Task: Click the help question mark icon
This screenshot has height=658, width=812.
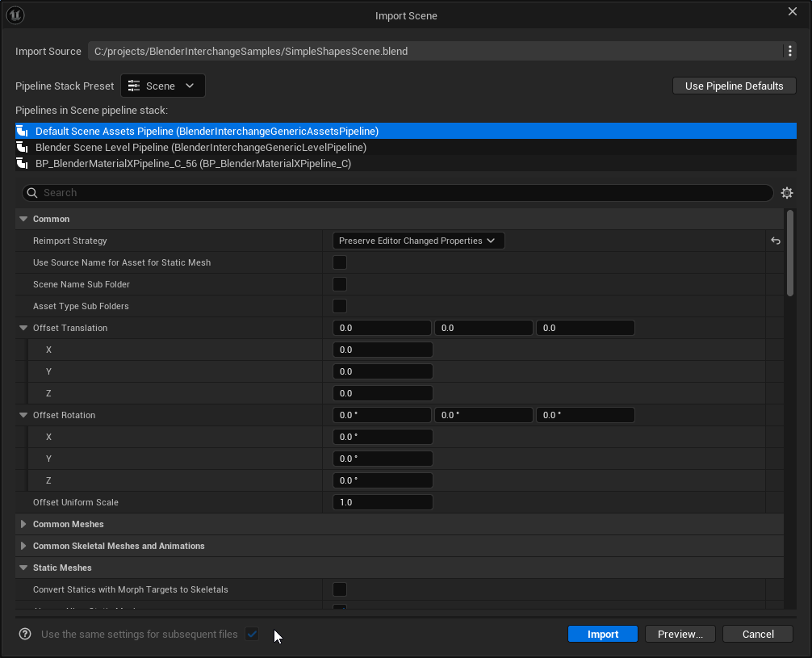Action: 25,634
